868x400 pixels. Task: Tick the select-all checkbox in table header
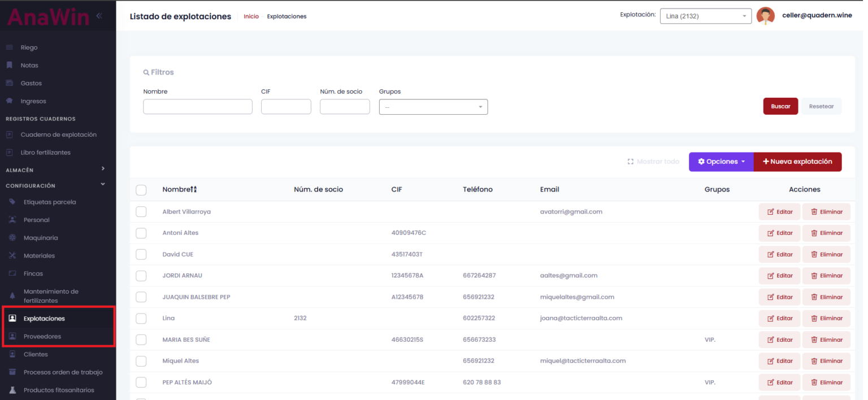(141, 190)
